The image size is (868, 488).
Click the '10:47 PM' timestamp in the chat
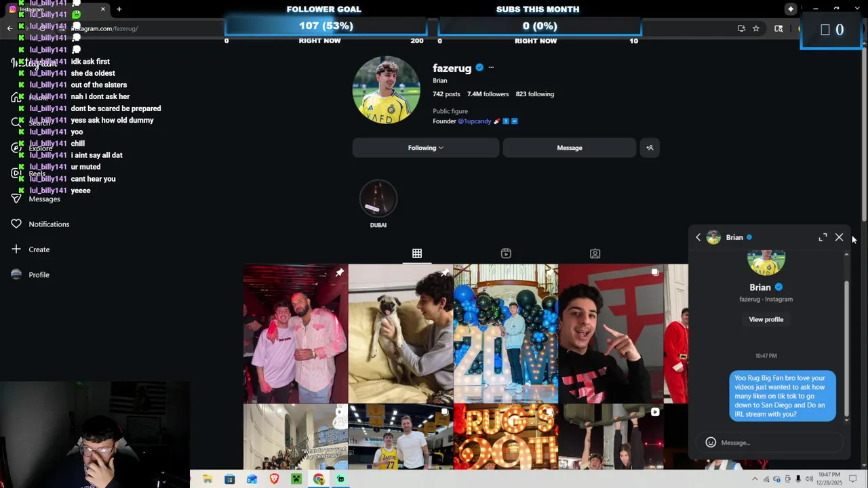click(x=766, y=356)
